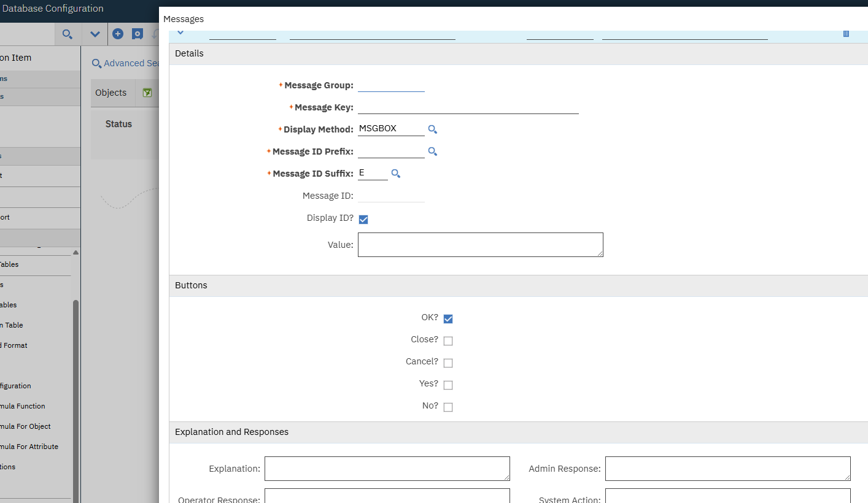Click the Message Key input field
The image size is (868, 503).
[468, 107]
